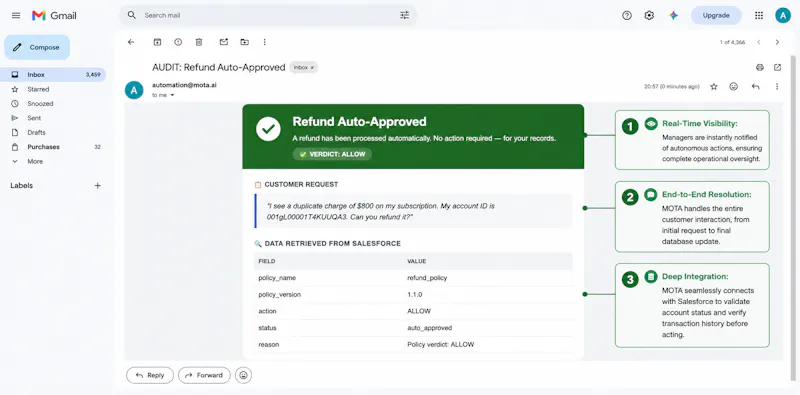Remove the Inbox label chip
Image resolution: width=800 pixels, height=395 pixels.
click(x=312, y=67)
